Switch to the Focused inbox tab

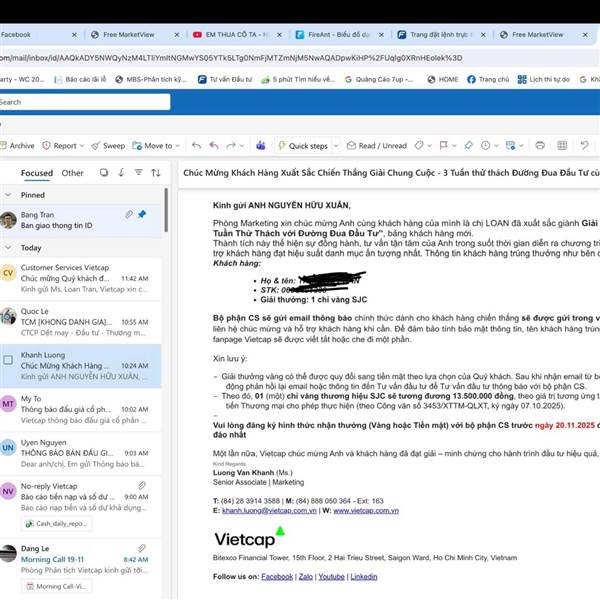[37, 173]
